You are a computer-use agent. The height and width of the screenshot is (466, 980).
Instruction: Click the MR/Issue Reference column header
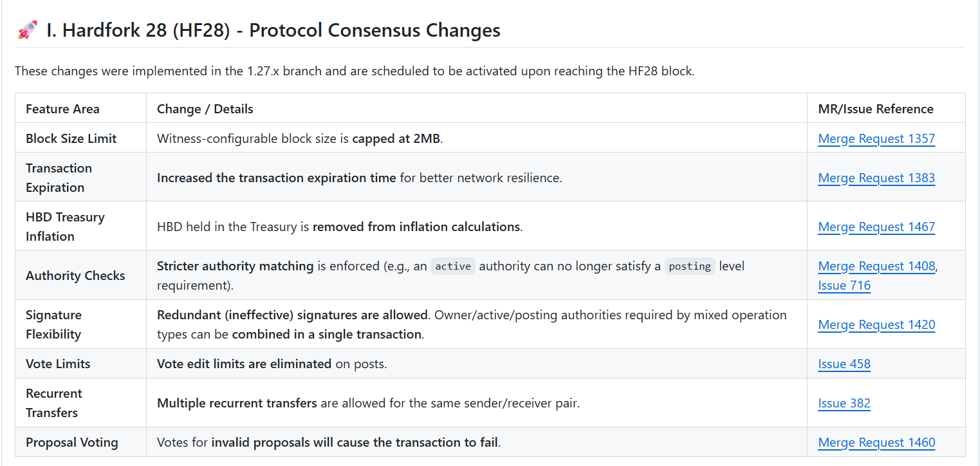(x=876, y=109)
